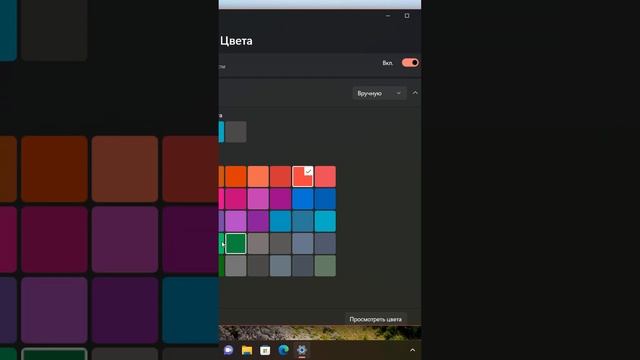The width and height of the screenshot is (640, 360).
Task: Pick the light orange accent swatch
Action: [258, 176]
